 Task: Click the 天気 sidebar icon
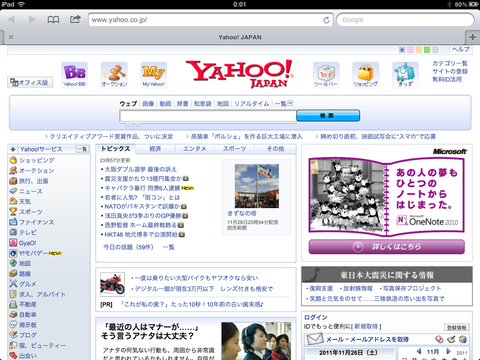click(x=13, y=202)
